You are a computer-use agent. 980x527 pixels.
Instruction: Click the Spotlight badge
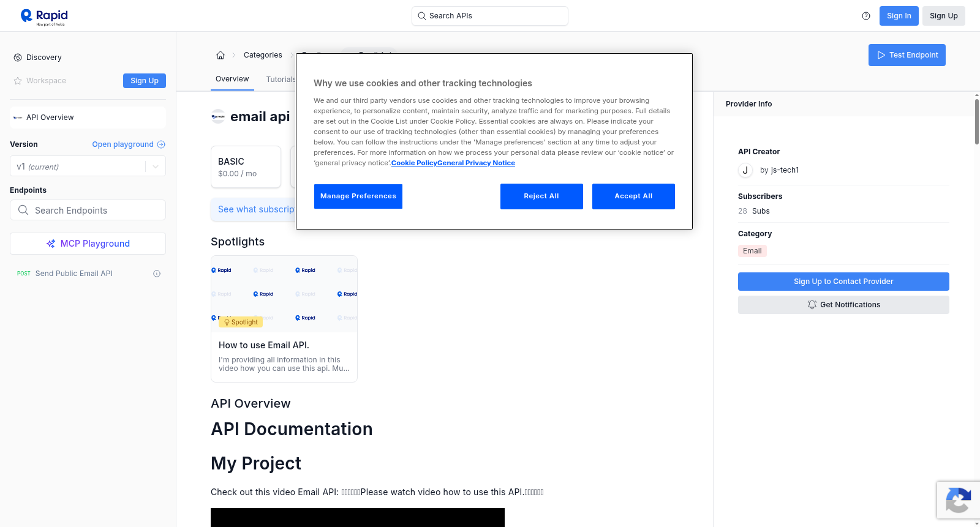point(241,322)
